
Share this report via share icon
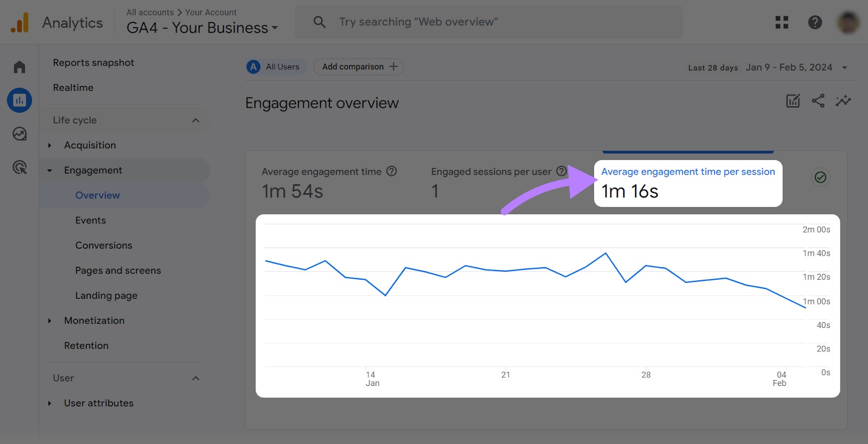818,101
